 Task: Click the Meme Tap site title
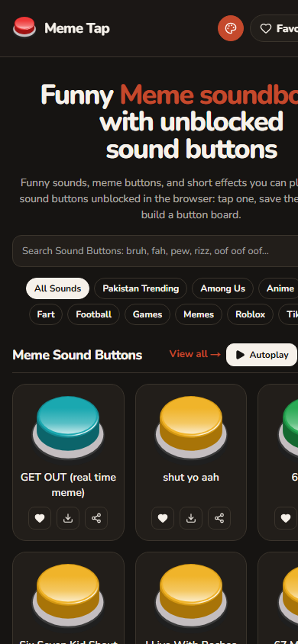(77, 28)
